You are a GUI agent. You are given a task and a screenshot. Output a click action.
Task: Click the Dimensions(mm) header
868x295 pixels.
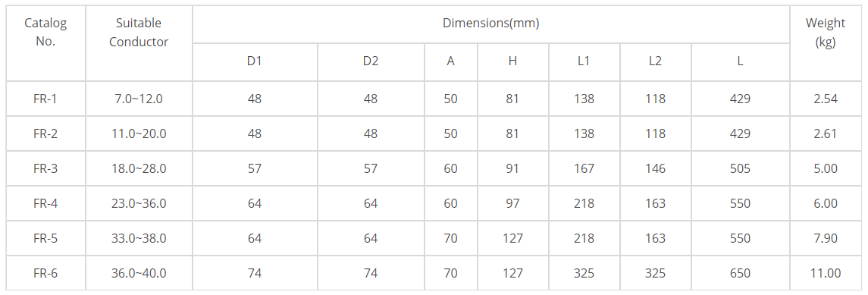pos(490,24)
